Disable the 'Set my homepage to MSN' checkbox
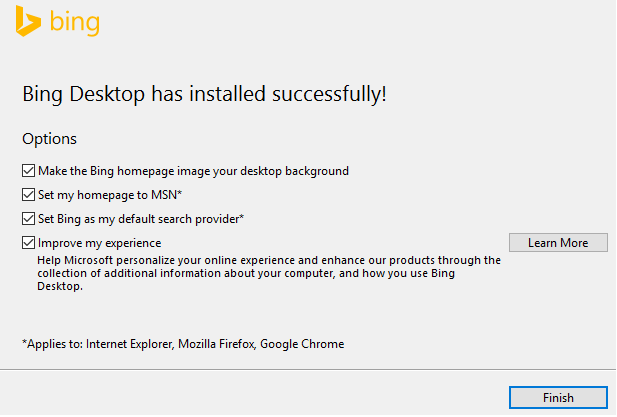The height and width of the screenshot is (417, 617). tap(28, 195)
